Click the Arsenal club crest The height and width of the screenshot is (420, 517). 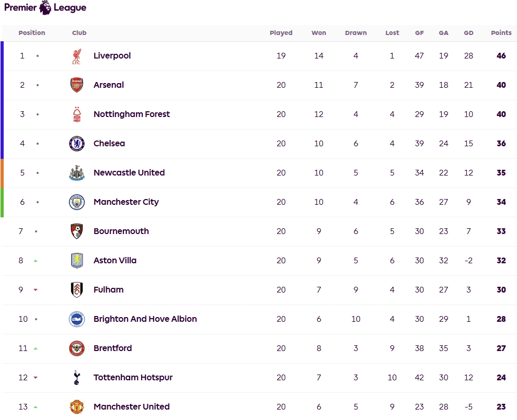(77, 85)
